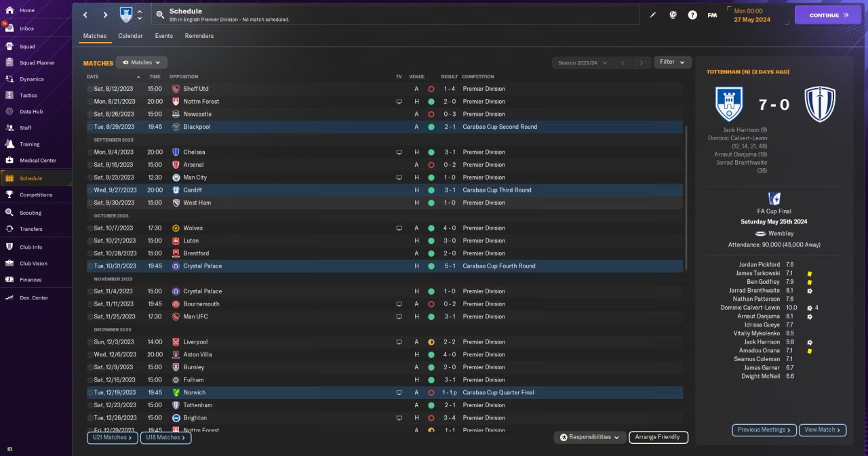This screenshot has width=868, height=456.
Task: Open the Responsibilities dropdown
Action: pos(589,437)
